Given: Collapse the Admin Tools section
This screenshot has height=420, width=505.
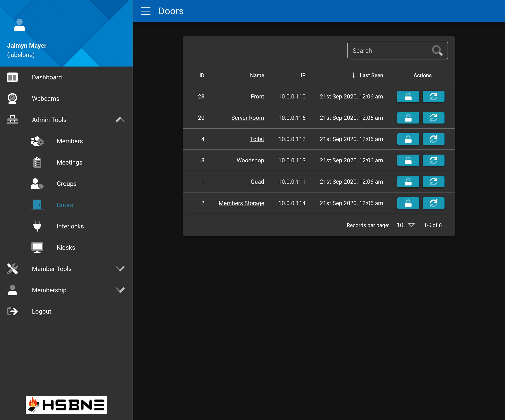Looking at the screenshot, I should click(x=120, y=120).
